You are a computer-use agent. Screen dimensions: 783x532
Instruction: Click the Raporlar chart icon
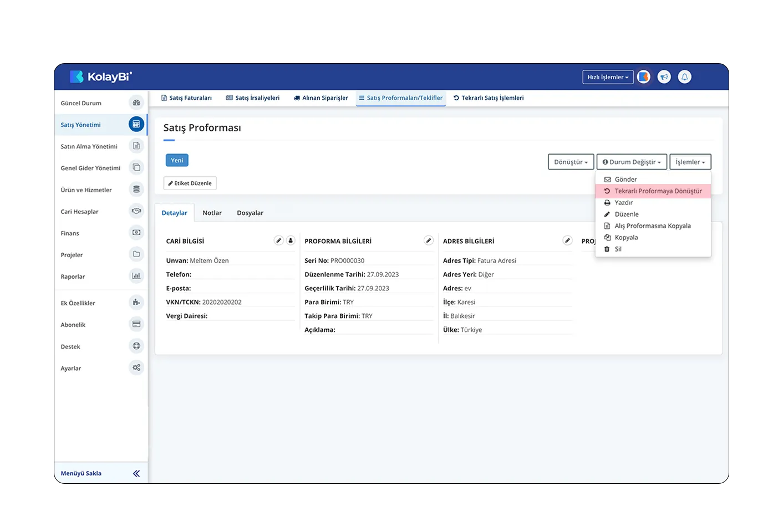[136, 276]
